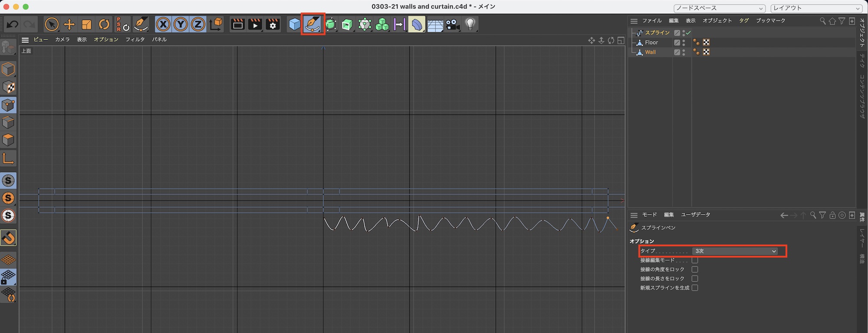This screenshot has height=333, width=868.
Task: Click the Undo arrow icon
Action: 12,24
